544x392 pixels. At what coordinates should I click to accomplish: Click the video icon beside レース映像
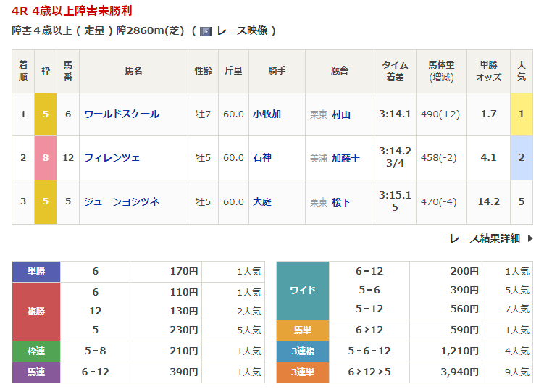pyautogui.click(x=206, y=31)
